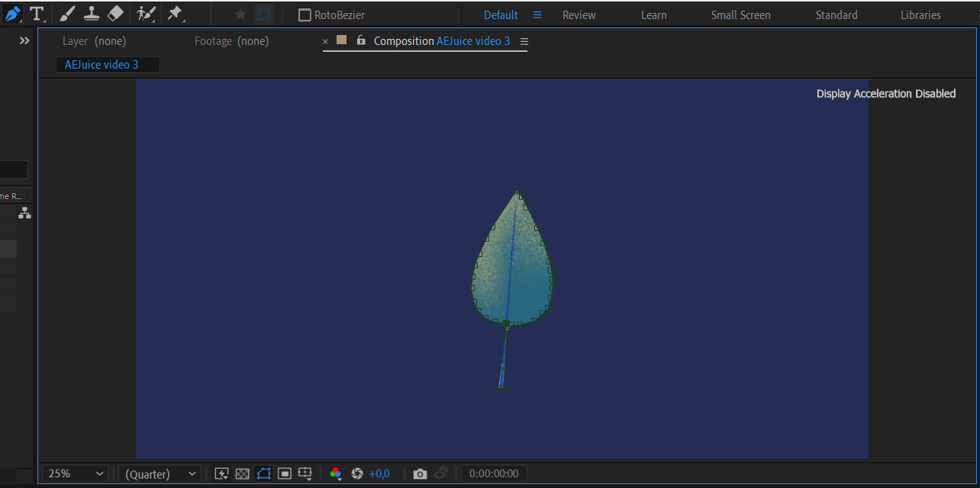Screen dimensions: 980x488
Task: Open the Quarter resolution dropdown
Action: pyautogui.click(x=160, y=474)
